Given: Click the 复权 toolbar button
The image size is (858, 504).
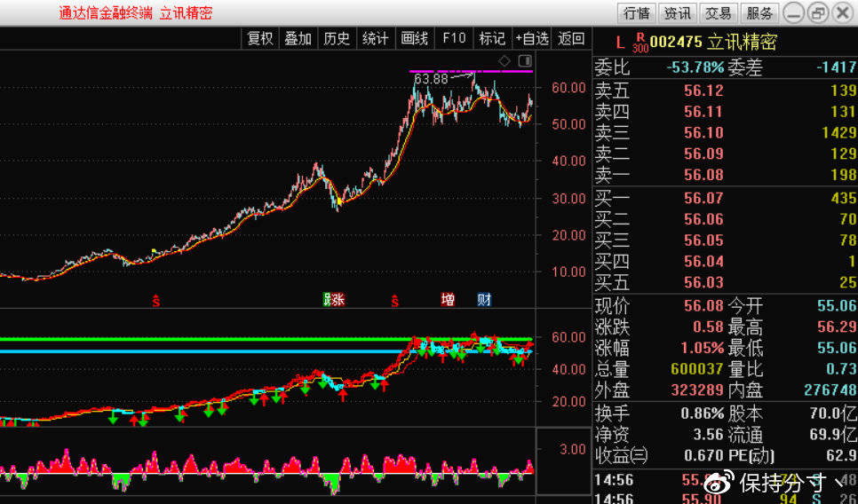Looking at the screenshot, I should tap(260, 38).
